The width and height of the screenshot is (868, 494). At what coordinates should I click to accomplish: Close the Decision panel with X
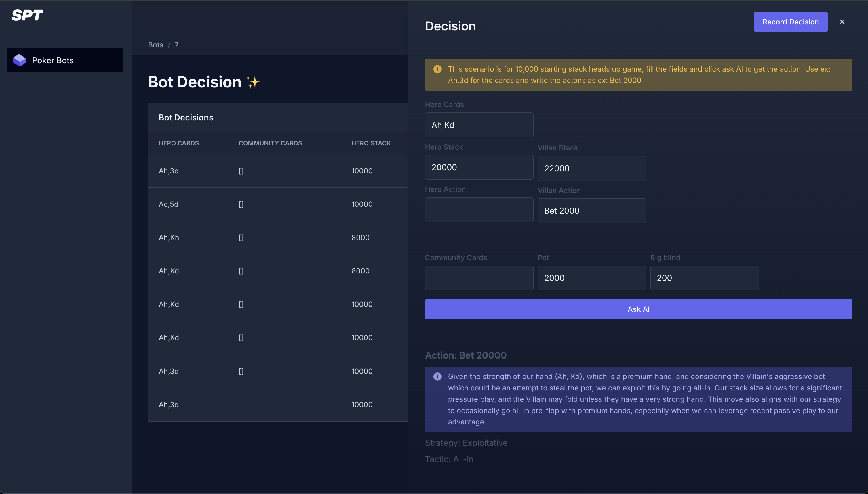(842, 22)
